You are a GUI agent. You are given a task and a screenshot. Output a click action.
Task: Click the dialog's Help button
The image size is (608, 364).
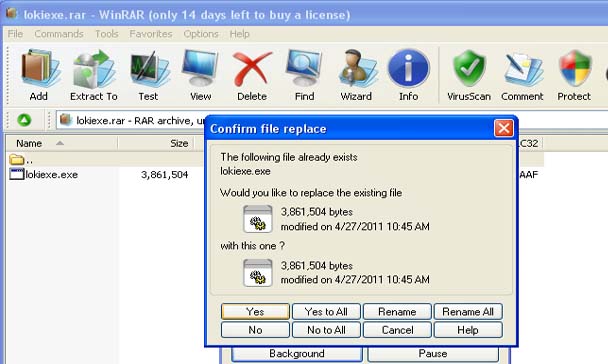pyautogui.click(x=468, y=330)
